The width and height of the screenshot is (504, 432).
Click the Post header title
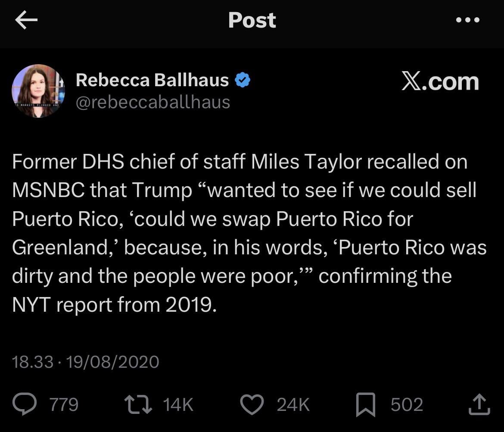252,20
